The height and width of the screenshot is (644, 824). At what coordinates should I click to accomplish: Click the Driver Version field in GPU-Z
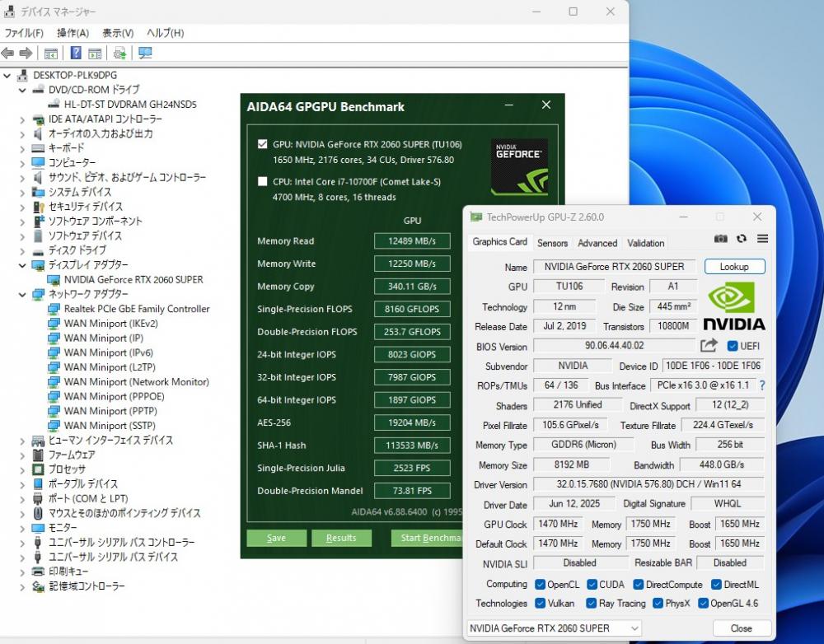[x=648, y=483]
